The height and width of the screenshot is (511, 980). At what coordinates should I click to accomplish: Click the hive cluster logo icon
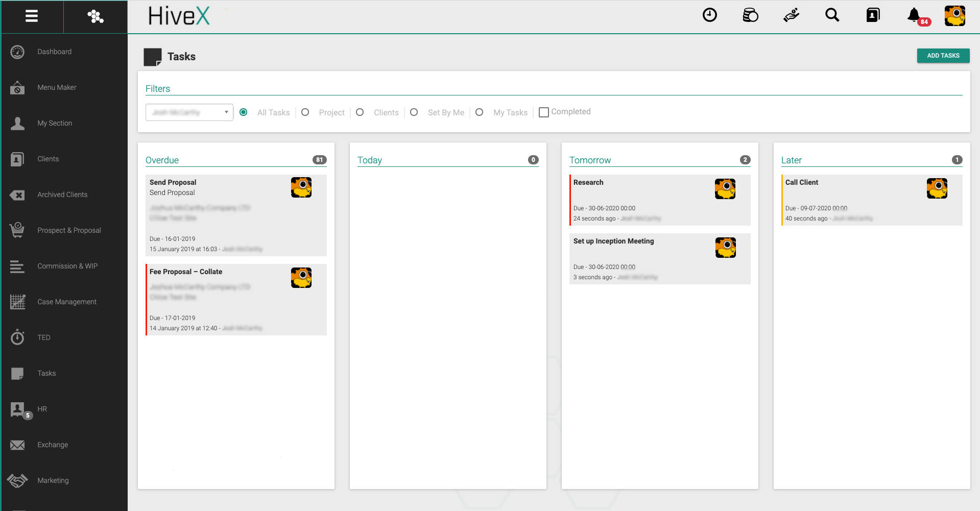95,16
